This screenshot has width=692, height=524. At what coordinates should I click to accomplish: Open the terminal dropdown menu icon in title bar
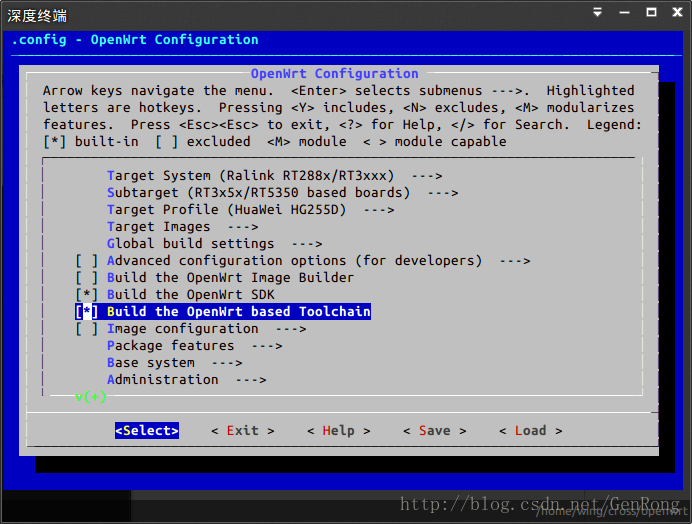pyautogui.click(x=598, y=12)
